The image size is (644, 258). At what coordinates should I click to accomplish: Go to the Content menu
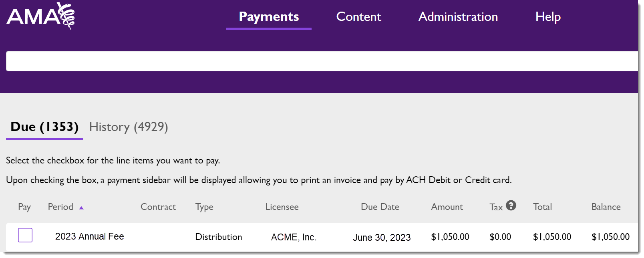coord(358,16)
